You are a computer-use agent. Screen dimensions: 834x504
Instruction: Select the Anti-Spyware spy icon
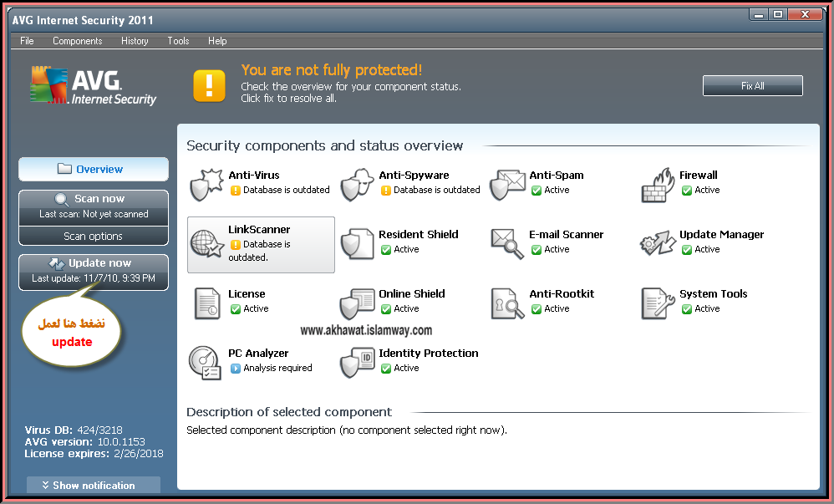tap(357, 184)
